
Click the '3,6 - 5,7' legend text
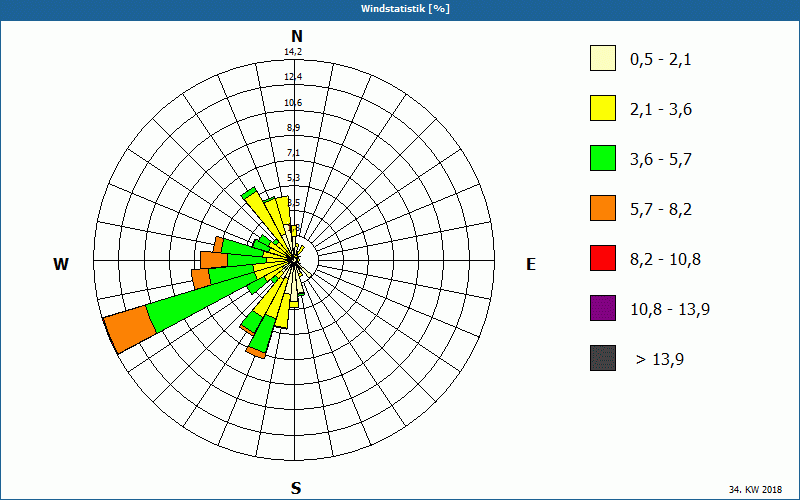coord(661,160)
